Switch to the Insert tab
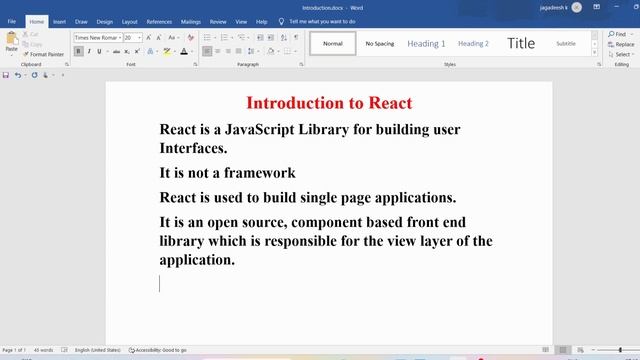 point(59,22)
